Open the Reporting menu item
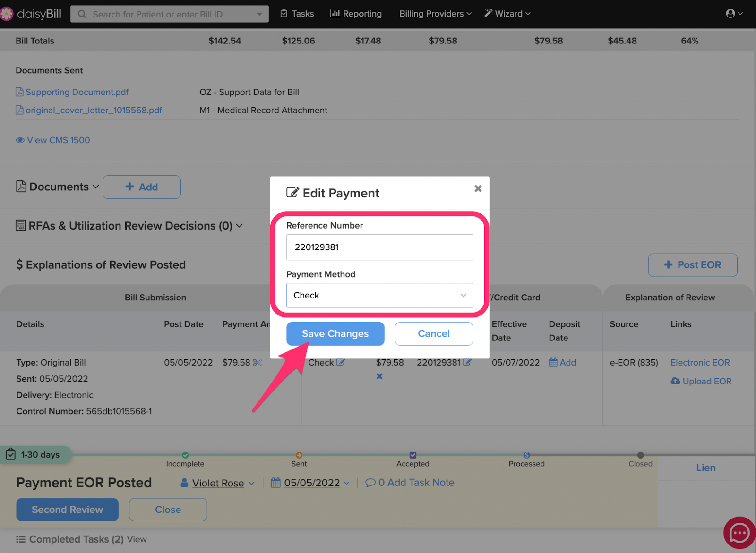756x553 pixels. tap(356, 14)
